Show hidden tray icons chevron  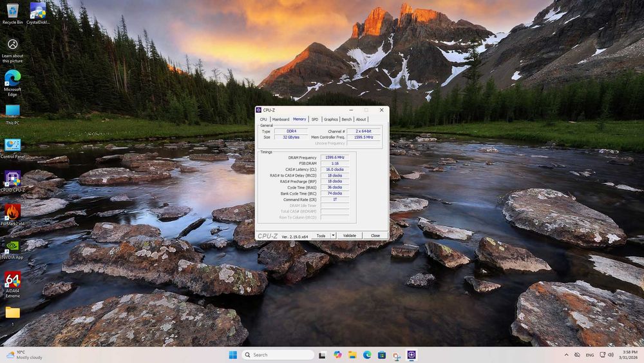[566, 355]
